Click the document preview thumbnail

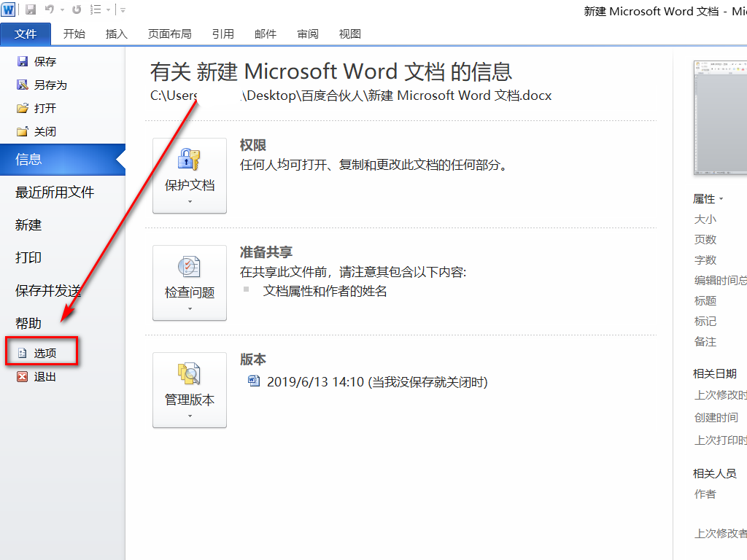(x=719, y=117)
